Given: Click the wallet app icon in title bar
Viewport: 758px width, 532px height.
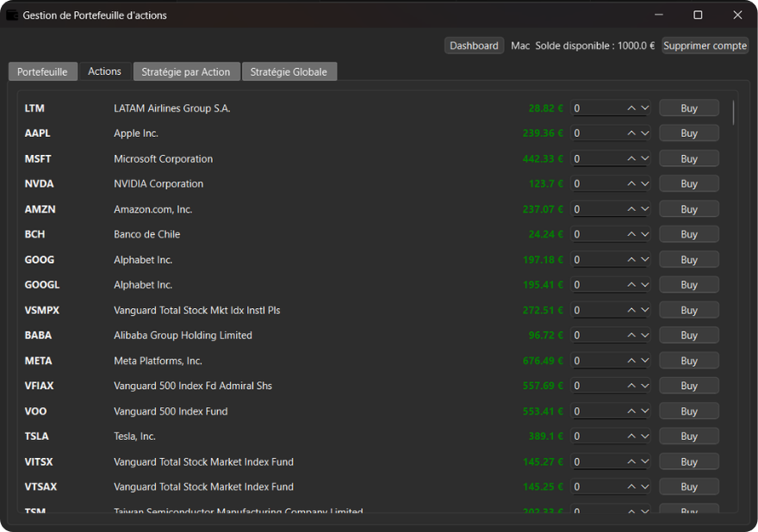Looking at the screenshot, I should (x=12, y=15).
